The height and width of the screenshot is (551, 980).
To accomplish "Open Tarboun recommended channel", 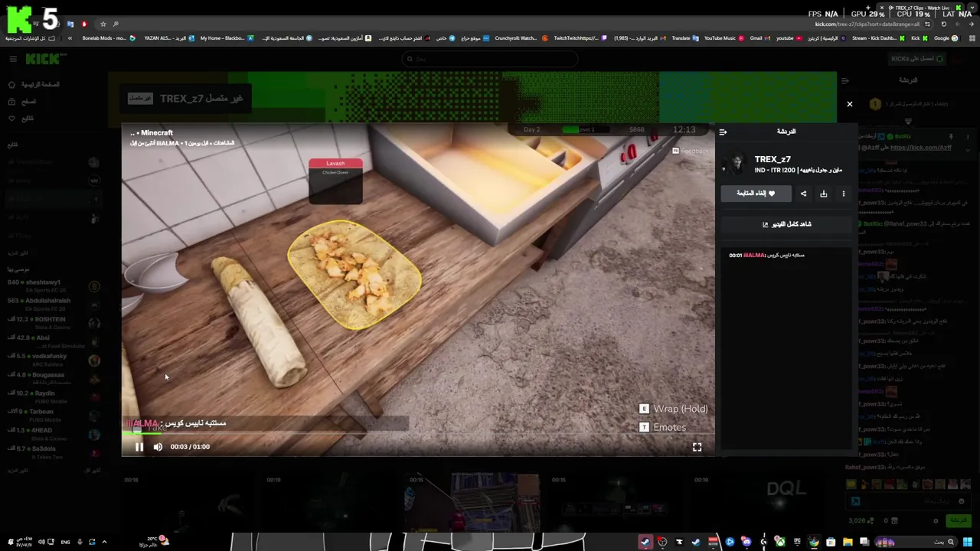I will pyautogui.click(x=54, y=416).
